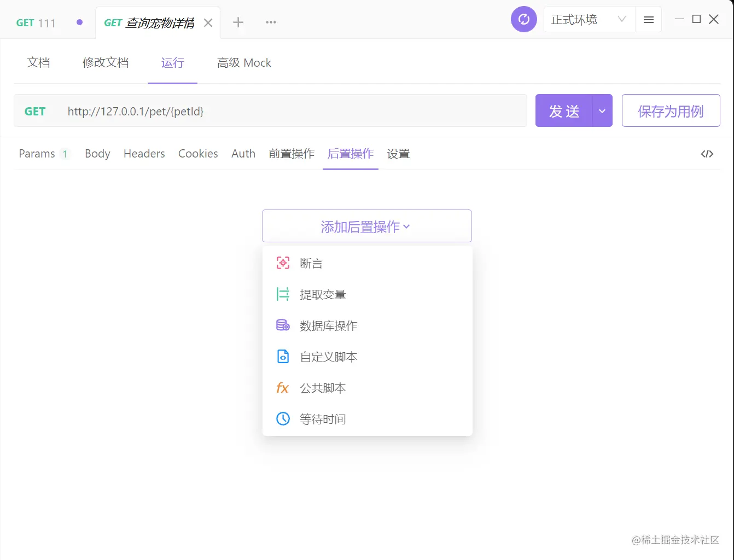Select the 后置操作 tab

coord(351,154)
